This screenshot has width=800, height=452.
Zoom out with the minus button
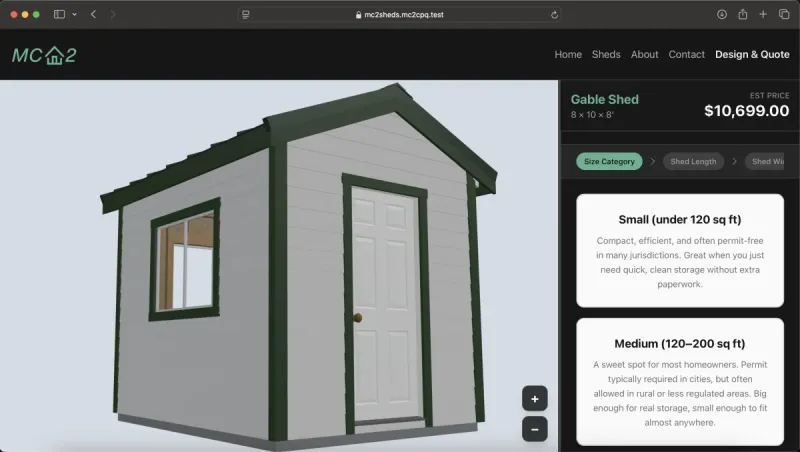coord(534,429)
